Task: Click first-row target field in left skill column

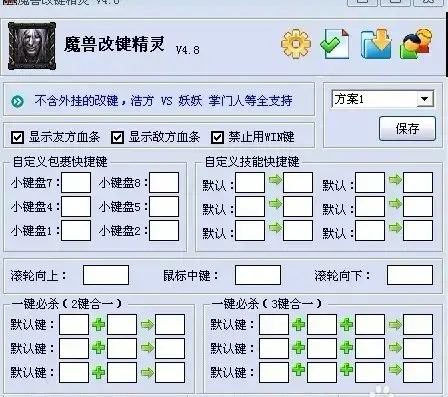Action: click(x=298, y=182)
